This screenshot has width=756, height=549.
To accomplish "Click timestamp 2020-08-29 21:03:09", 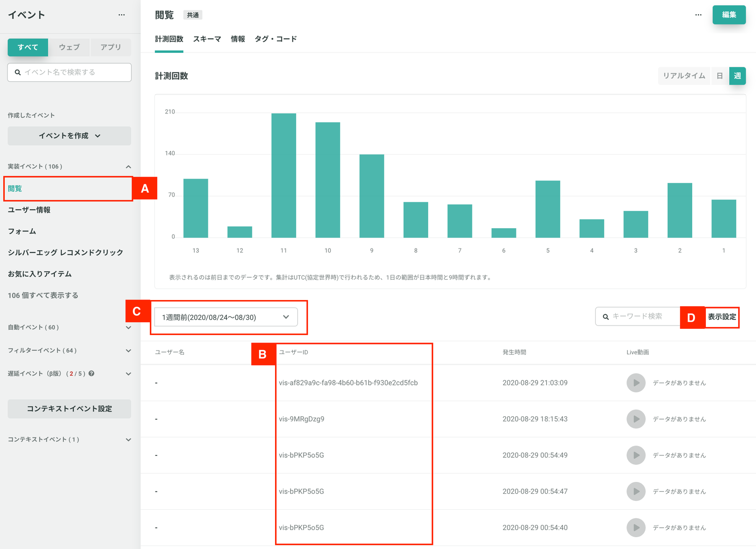I will click(x=535, y=383).
